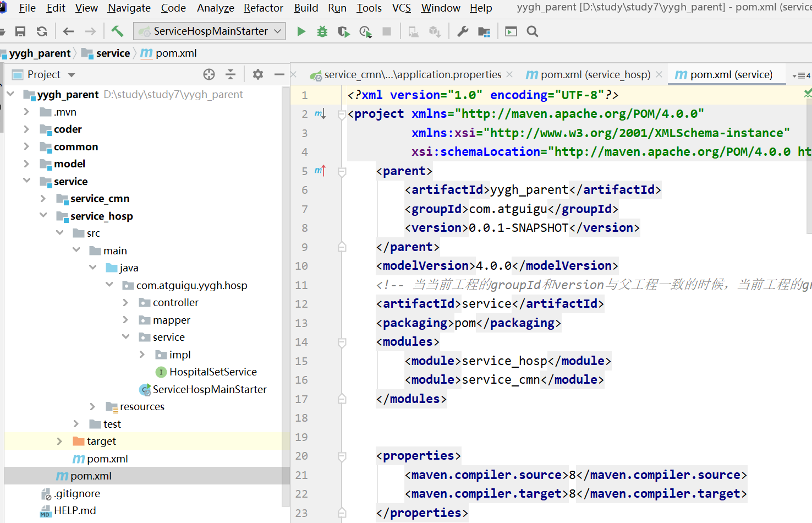The image size is (812, 523).
Task: Collapse the service module node
Action: [x=26, y=181]
